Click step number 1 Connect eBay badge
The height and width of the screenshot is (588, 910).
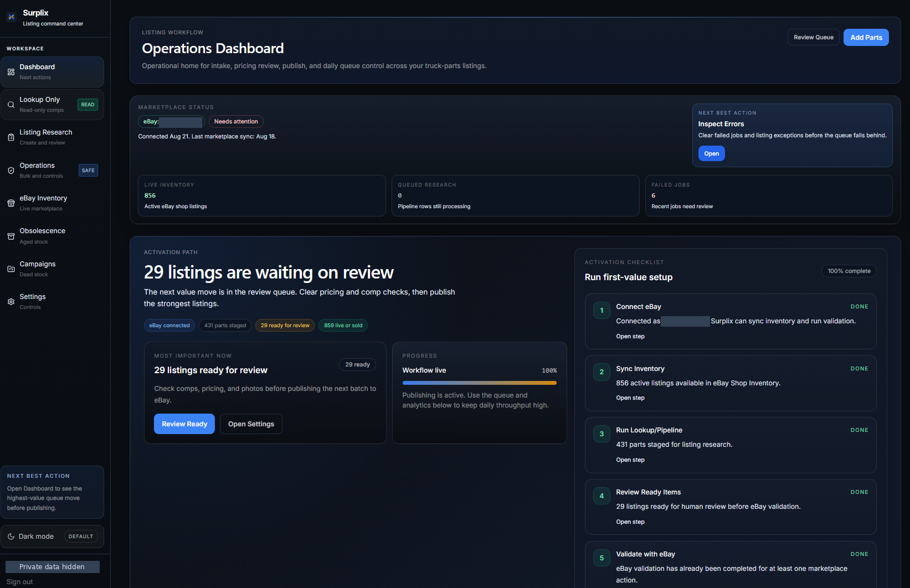click(x=601, y=311)
